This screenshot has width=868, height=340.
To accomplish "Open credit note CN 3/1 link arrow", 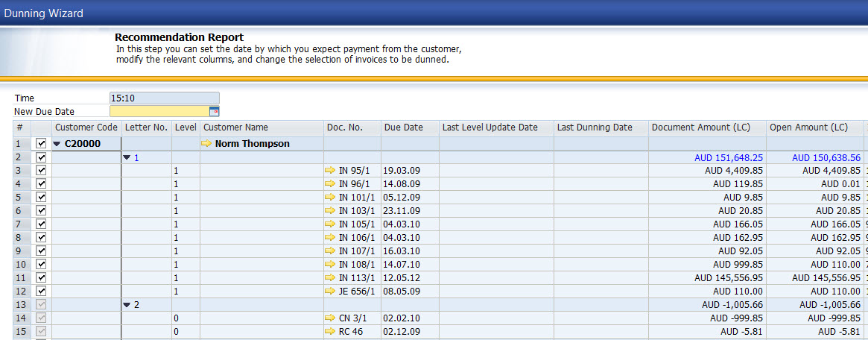I will click(331, 318).
